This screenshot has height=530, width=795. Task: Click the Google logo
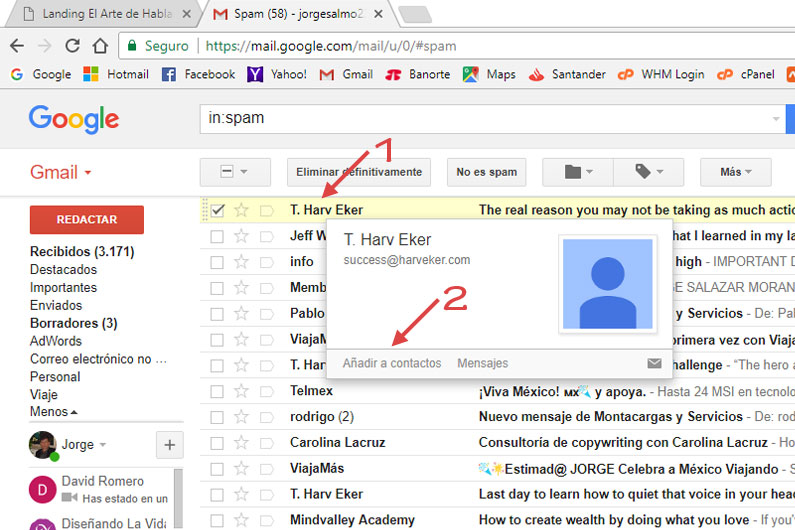click(x=74, y=119)
